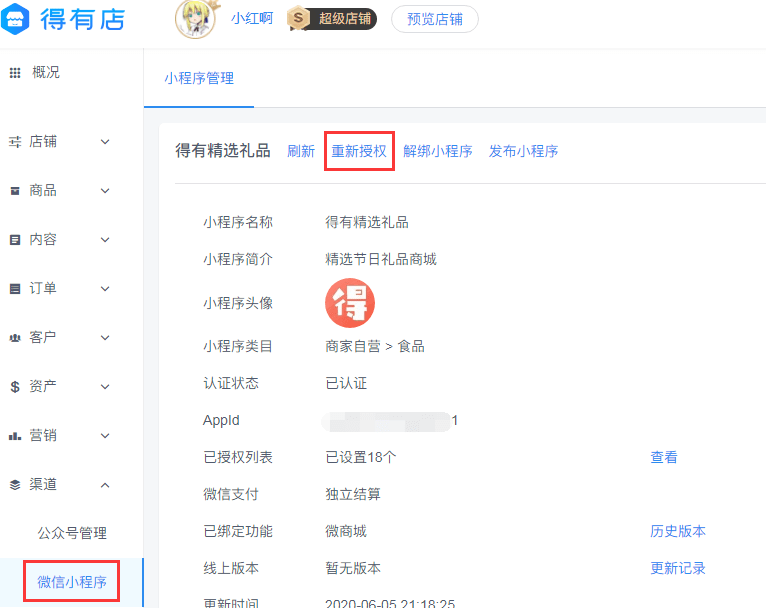Expand the 店铺 menu chevron
Viewport: 766px width, 608px height.
click(x=105, y=142)
